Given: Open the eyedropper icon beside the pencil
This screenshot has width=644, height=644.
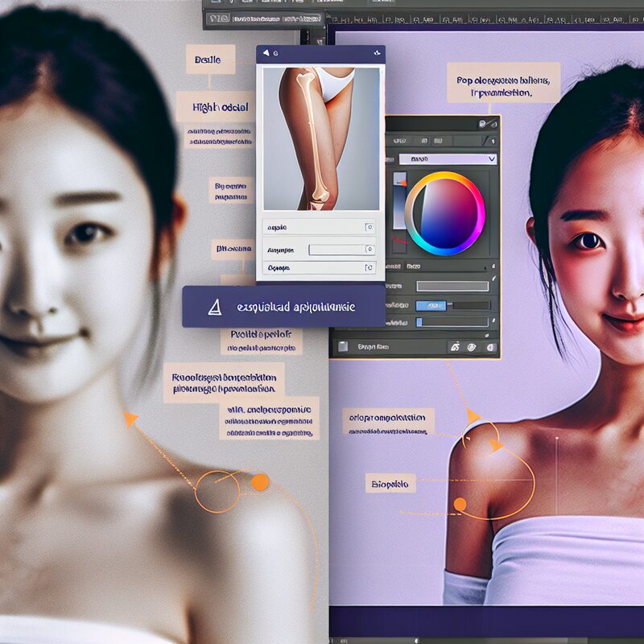Looking at the screenshot, I should coord(495,125).
